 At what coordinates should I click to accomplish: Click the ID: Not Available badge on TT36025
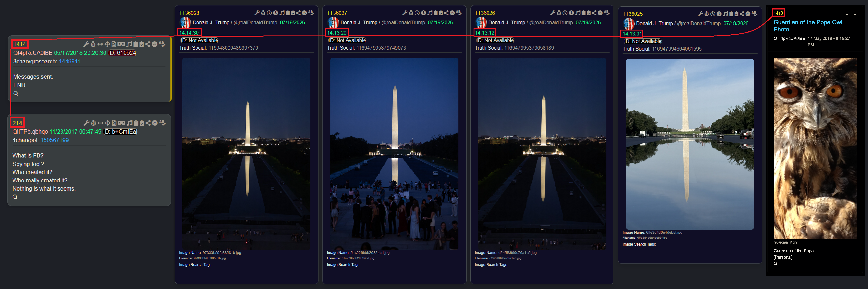[x=643, y=41]
